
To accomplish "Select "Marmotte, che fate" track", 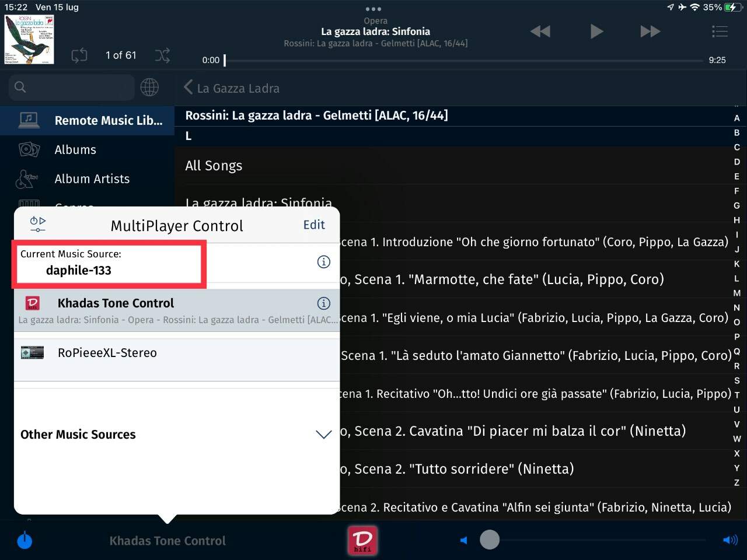I will 534,279.
